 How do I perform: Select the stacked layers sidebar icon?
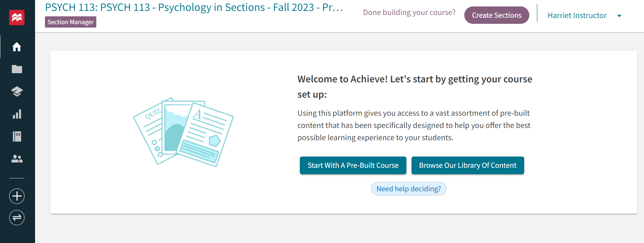pos(17,92)
